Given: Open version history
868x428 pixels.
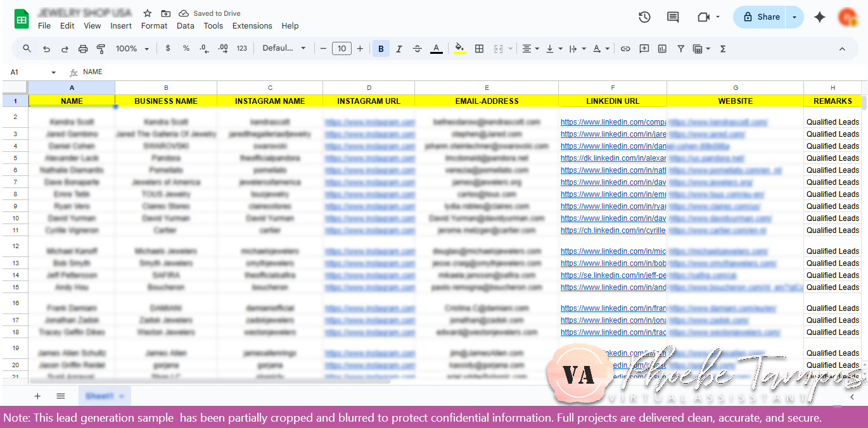Looking at the screenshot, I should 644,17.
